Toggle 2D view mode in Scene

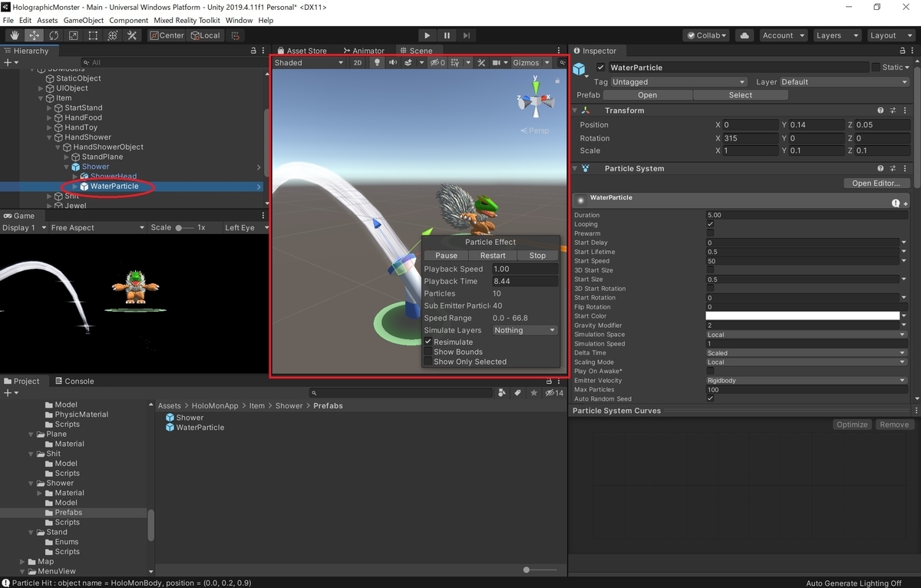click(x=357, y=63)
